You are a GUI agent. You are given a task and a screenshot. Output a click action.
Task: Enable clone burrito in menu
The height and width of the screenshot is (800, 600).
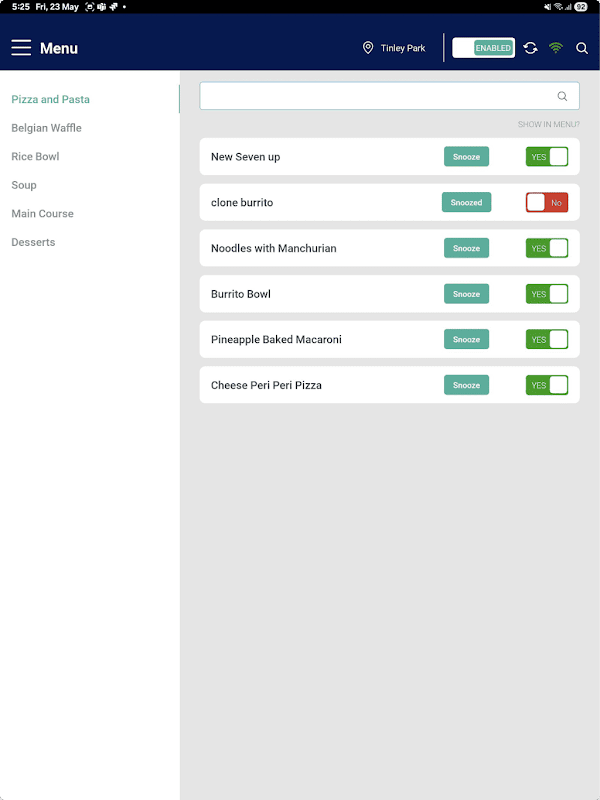click(x=547, y=203)
